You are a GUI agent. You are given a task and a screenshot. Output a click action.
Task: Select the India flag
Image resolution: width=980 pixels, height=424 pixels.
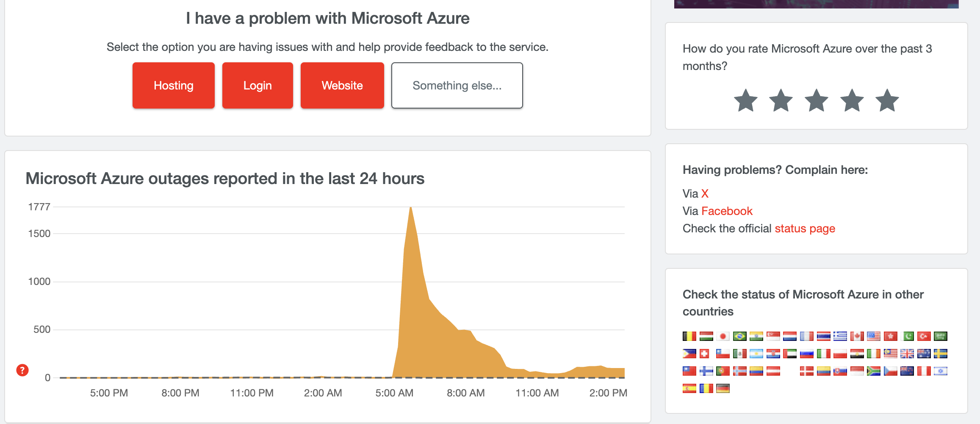[x=756, y=336]
